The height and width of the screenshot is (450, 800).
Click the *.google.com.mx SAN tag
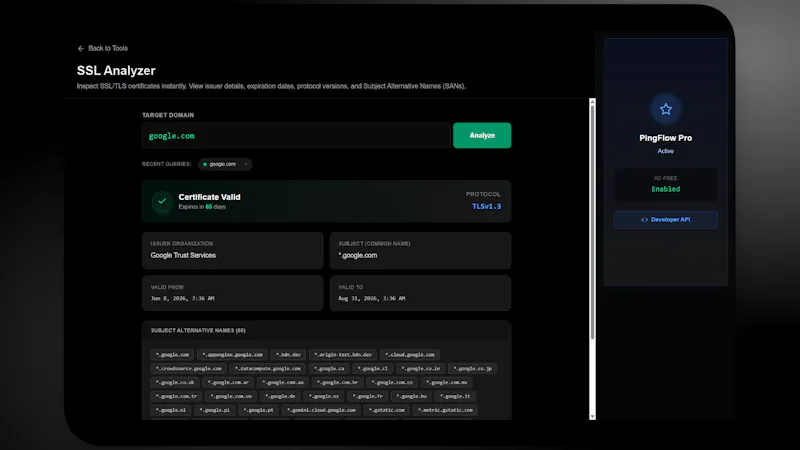(446, 382)
